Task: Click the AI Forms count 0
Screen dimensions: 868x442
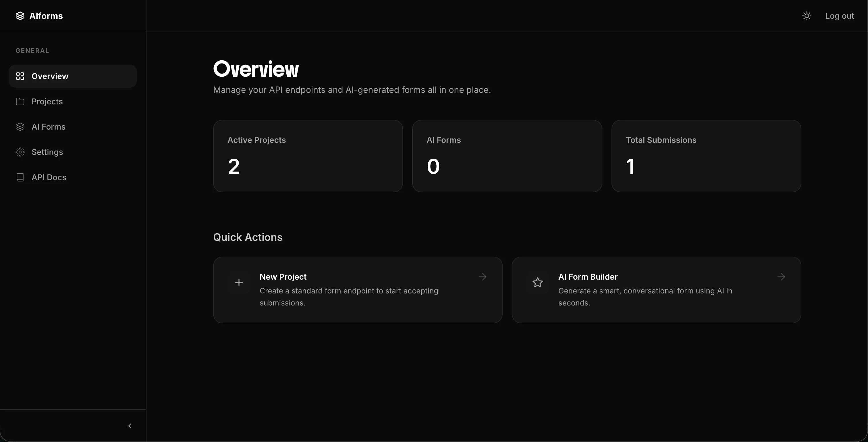Action: pos(433,167)
